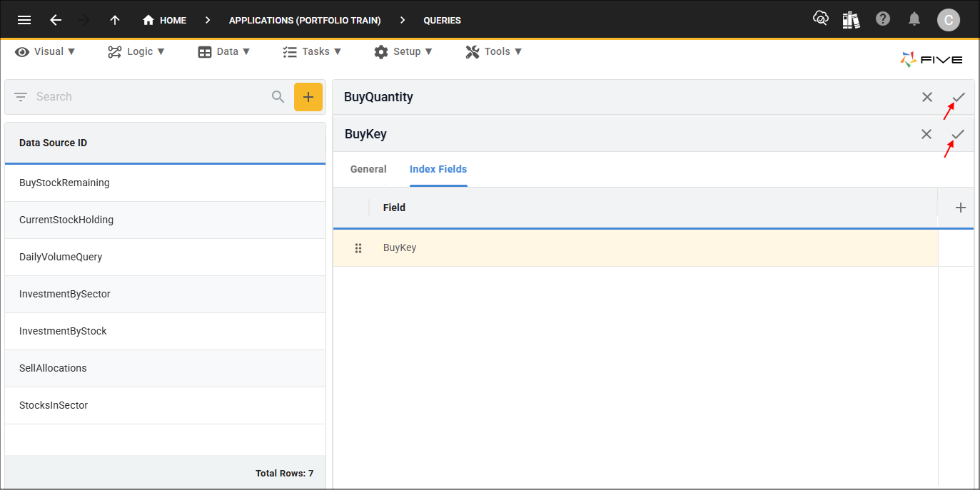Click the Five logo

pyautogui.click(x=931, y=60)
